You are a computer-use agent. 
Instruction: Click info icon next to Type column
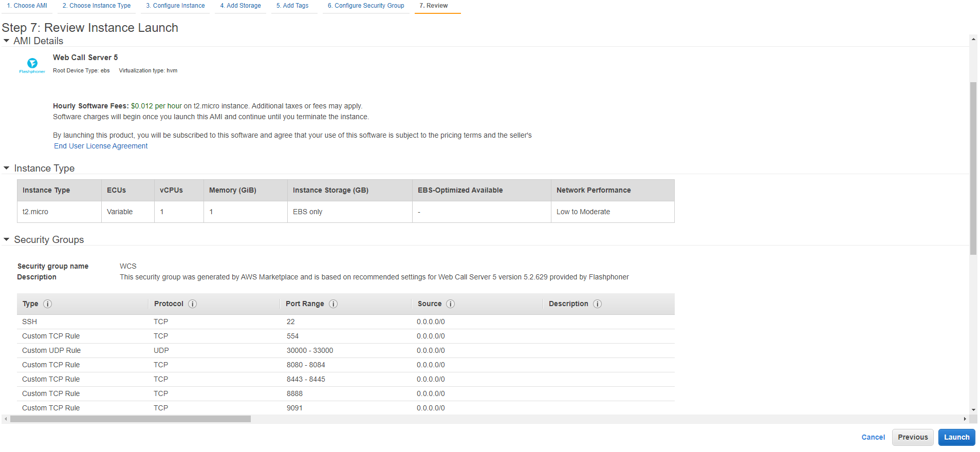[x=48, y=304]
